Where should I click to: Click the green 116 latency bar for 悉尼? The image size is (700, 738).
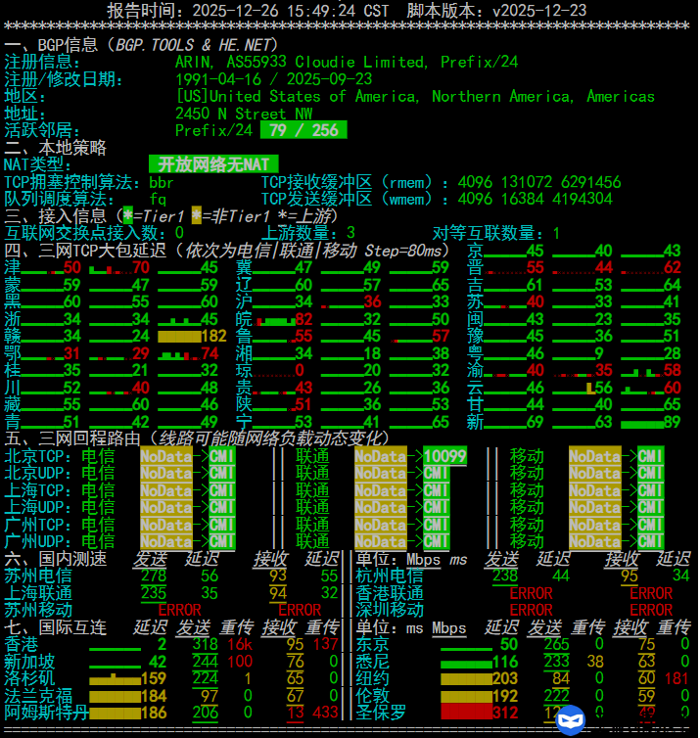pyautogui.click(x=467, y=665)
